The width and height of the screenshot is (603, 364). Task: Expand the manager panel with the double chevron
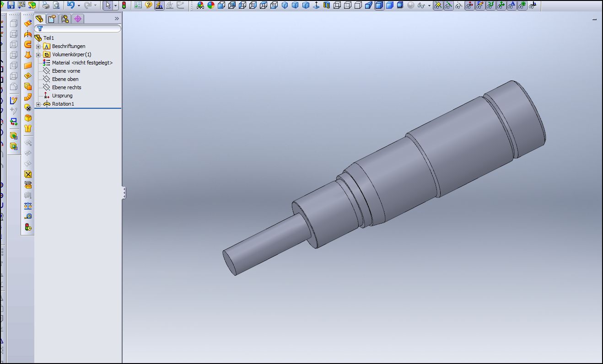(117, 18)
